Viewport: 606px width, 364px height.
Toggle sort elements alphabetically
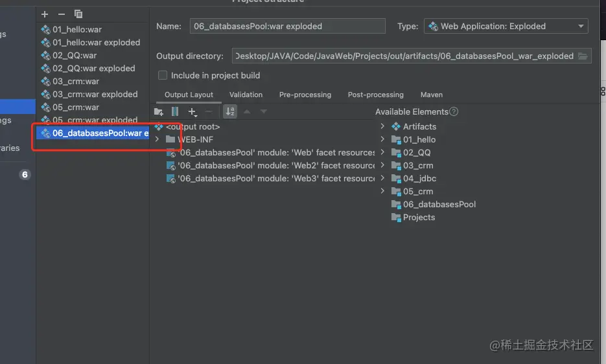click(230, 111)
